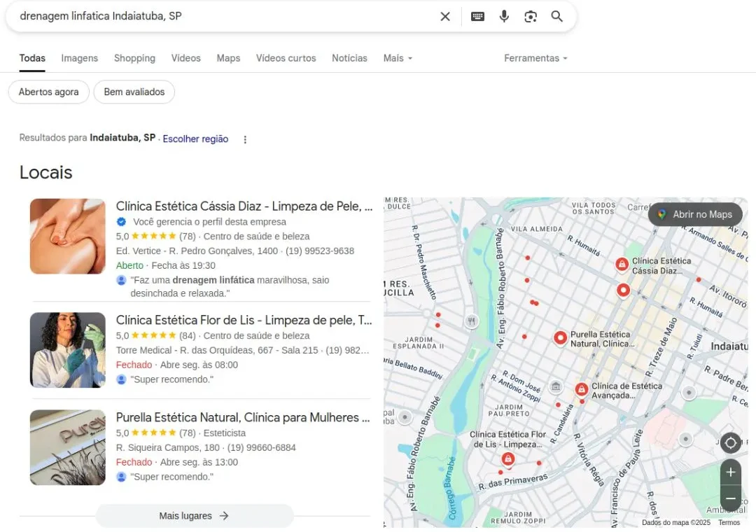
Task: Switch to the Shopping tab
Action: pos(134,58)
